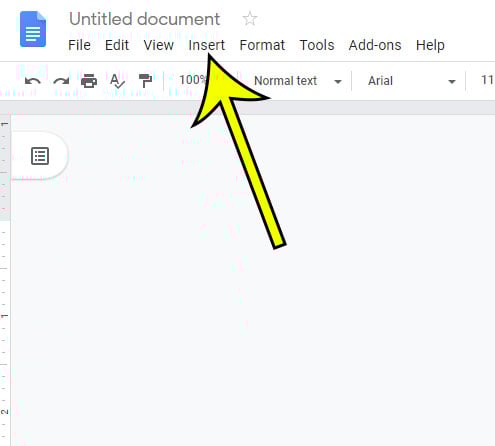Run spelling and grammar check icon

pyautogui.click(x=117, y=81)
